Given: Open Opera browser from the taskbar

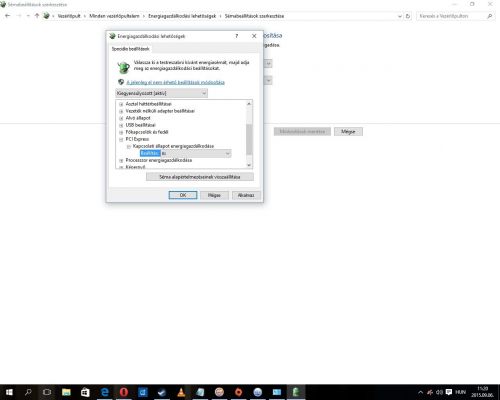Looking at the screenshot, I should [x=124, y=392].
